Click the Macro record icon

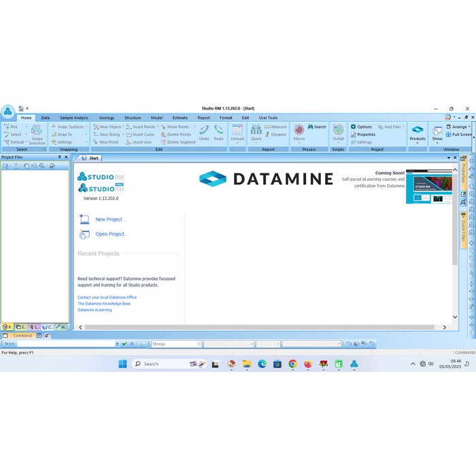coord(299,130)
